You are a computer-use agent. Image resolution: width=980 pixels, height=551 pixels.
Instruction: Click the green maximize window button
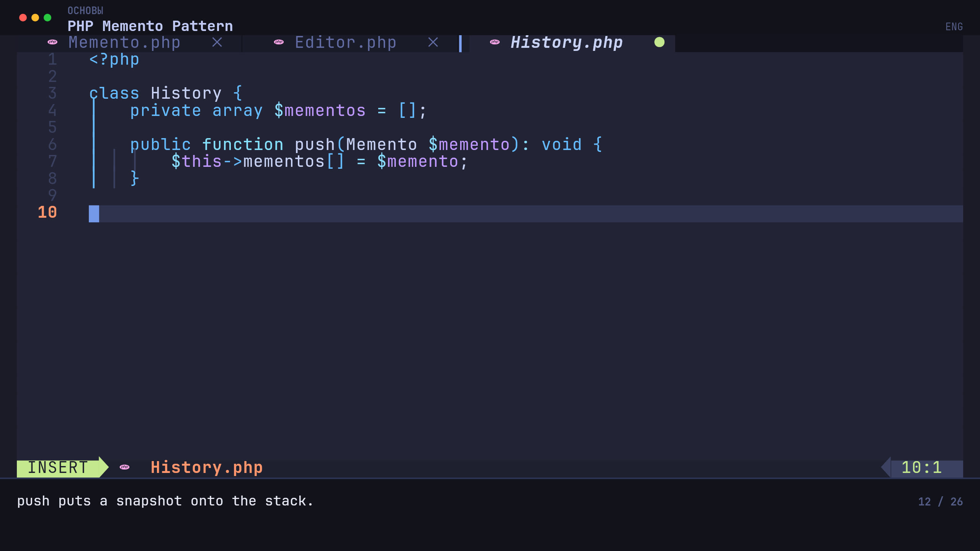pos(47,18)
